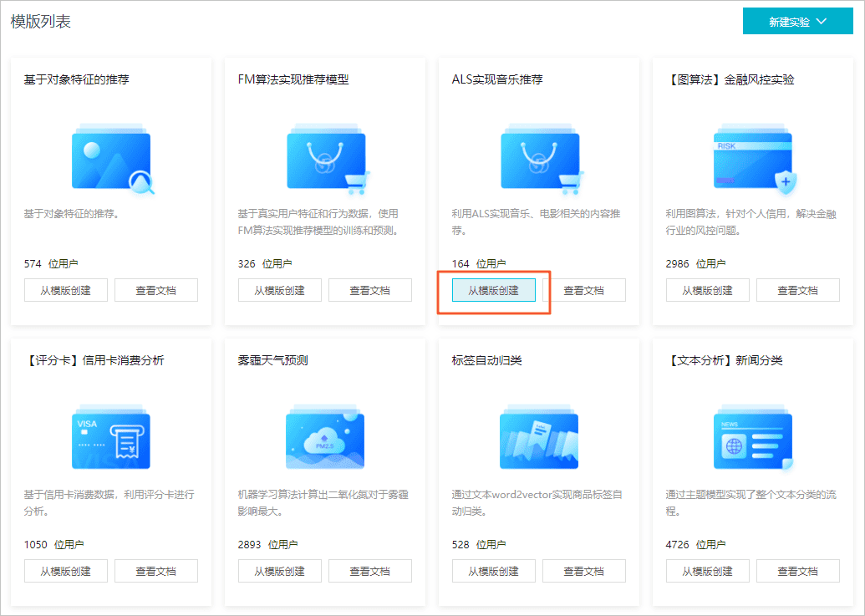Click description starting 利用图算法
The image size is (865, 616).
[751, 221]
